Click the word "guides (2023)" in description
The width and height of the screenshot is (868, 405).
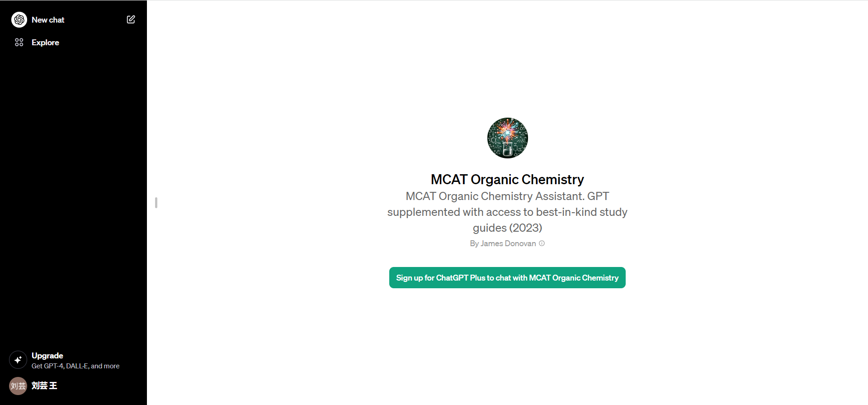pyautogui.click(x=507, y=228)
